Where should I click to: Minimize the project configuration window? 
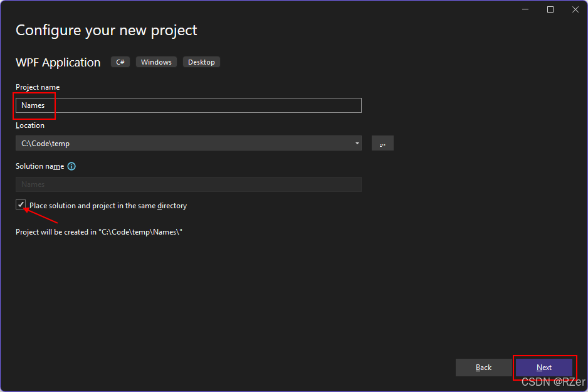pos(525,9)
